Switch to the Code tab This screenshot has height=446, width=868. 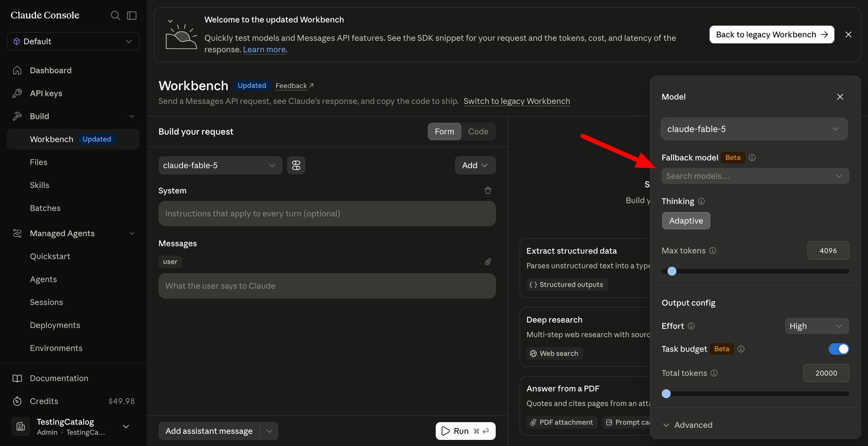point(478,131)
